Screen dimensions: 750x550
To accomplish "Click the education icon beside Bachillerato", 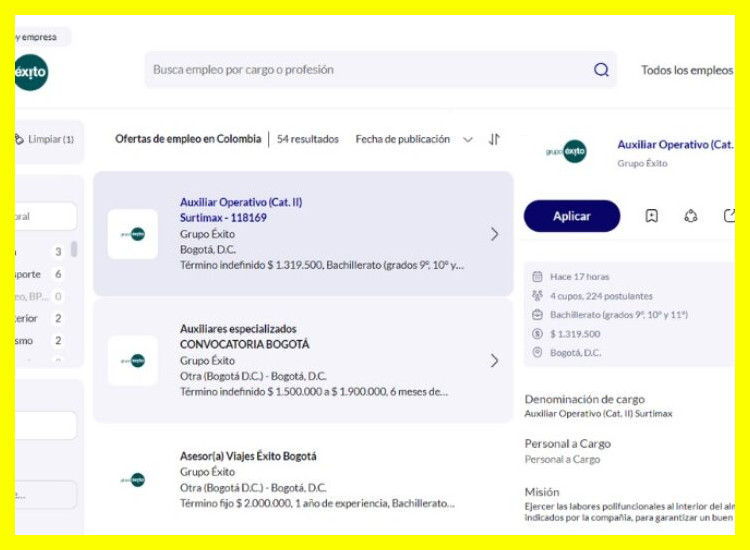I will click(x=537, y=315).
